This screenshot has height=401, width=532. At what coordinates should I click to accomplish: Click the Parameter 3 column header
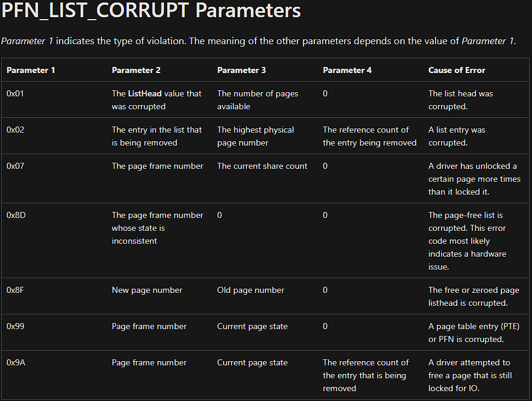point(241,70)
